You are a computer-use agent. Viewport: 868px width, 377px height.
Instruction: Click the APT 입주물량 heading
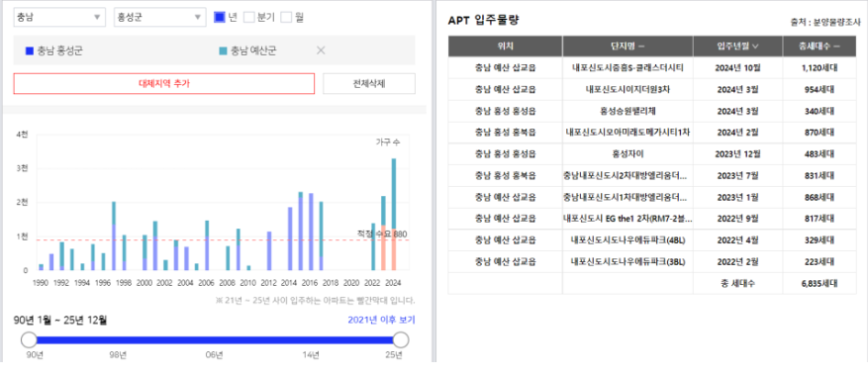tap(483, 21)
